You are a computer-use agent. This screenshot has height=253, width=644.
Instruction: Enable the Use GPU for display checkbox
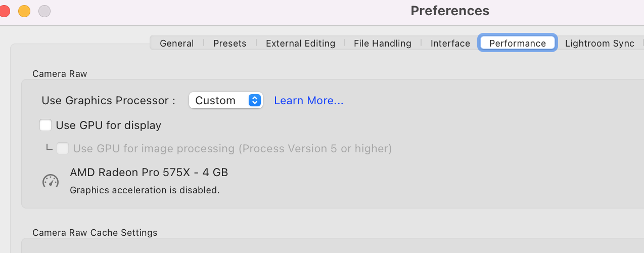click(x=45, y=125)
